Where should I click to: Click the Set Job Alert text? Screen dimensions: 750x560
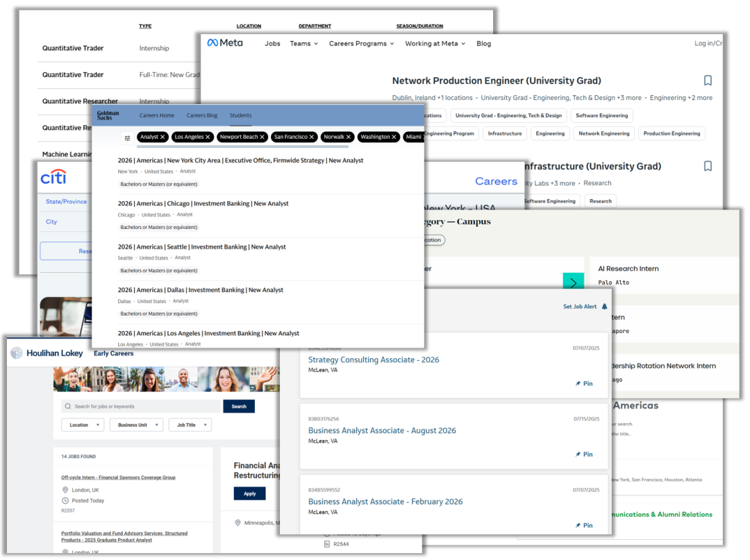click(580, 307)
